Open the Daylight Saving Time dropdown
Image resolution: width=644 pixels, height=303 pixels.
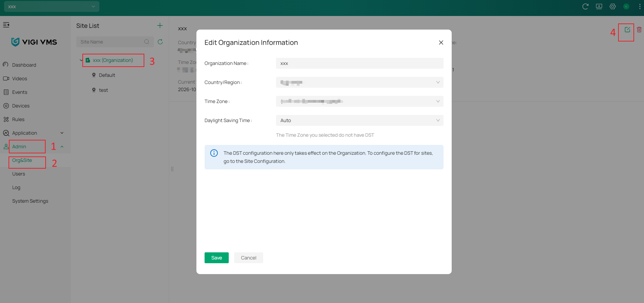(x=359, y=120)
